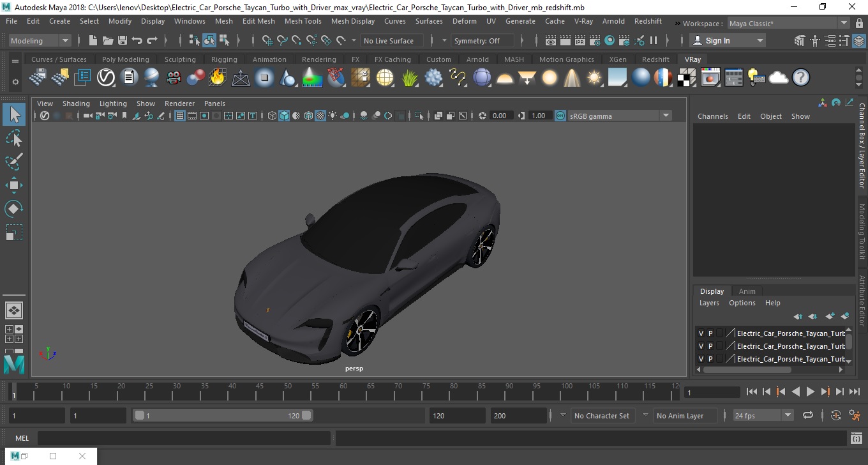Screen dimensions: 868x465
Task: Click the layer list horizontal scrollbar
Action: (747, 369)
